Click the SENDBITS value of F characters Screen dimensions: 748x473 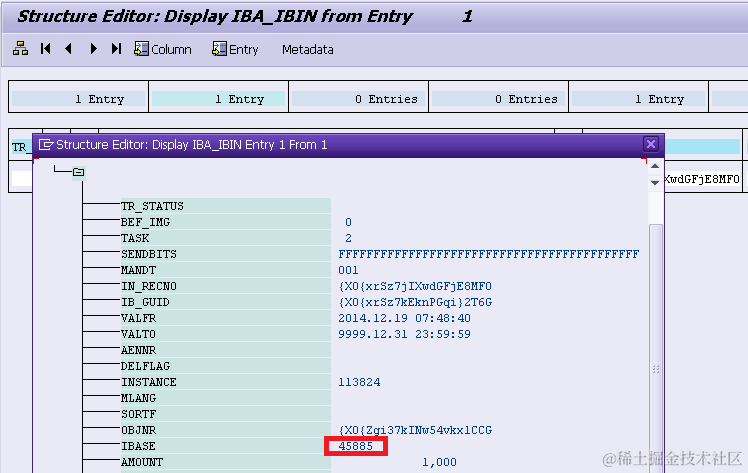click(x=488, y=254)
